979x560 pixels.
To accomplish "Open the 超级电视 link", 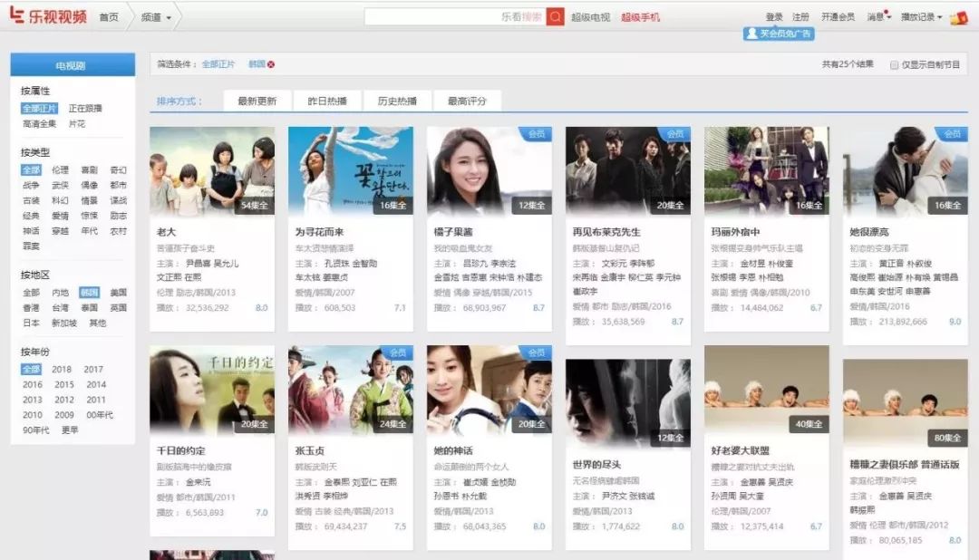I will pos(590,17).
